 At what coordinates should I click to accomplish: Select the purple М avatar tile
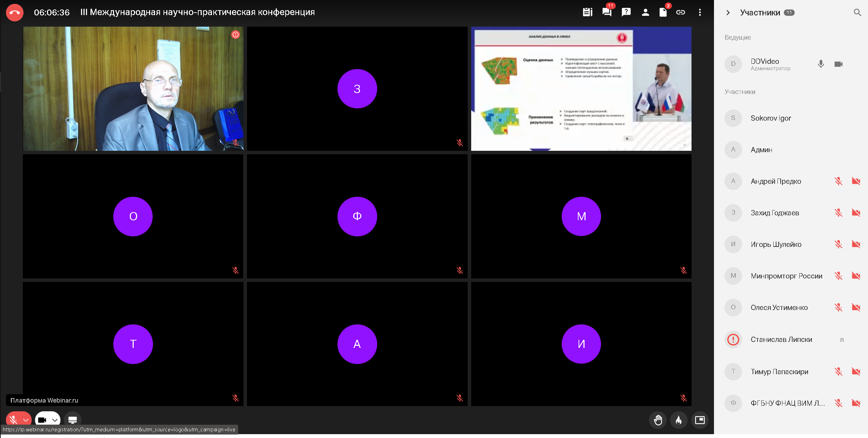point(581,216)
